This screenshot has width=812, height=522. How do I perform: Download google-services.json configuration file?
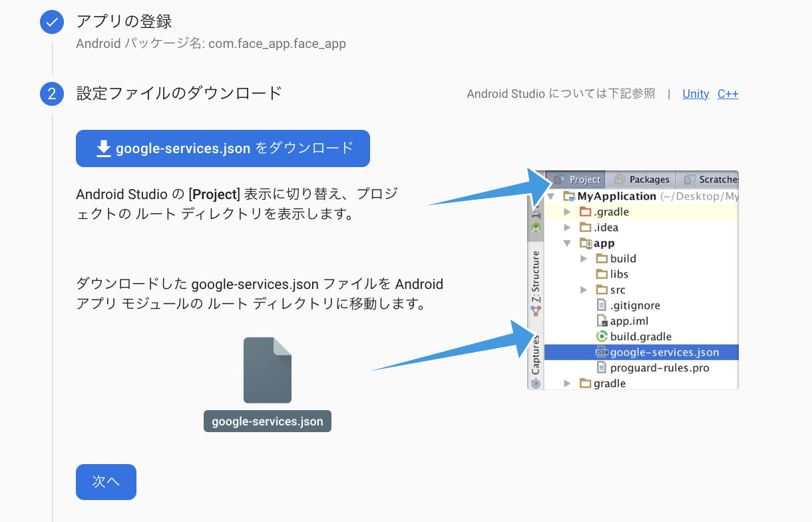pyautogui.click(x=222, y=148)
